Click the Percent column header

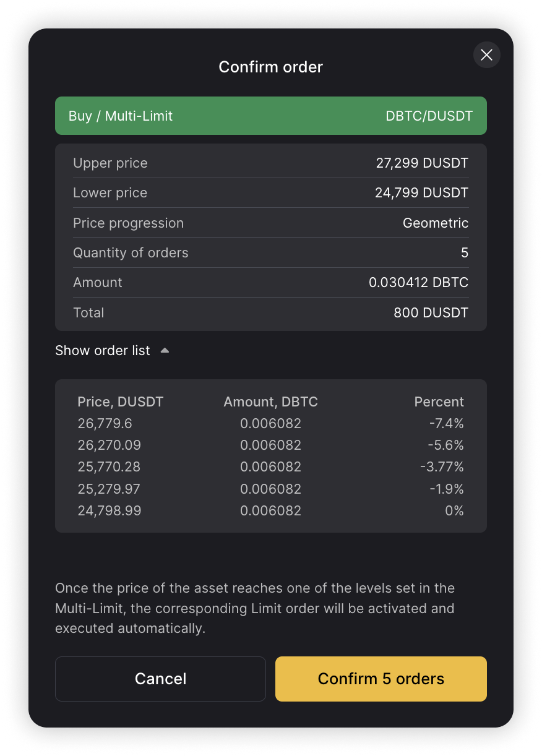click(x=439, y=402)
